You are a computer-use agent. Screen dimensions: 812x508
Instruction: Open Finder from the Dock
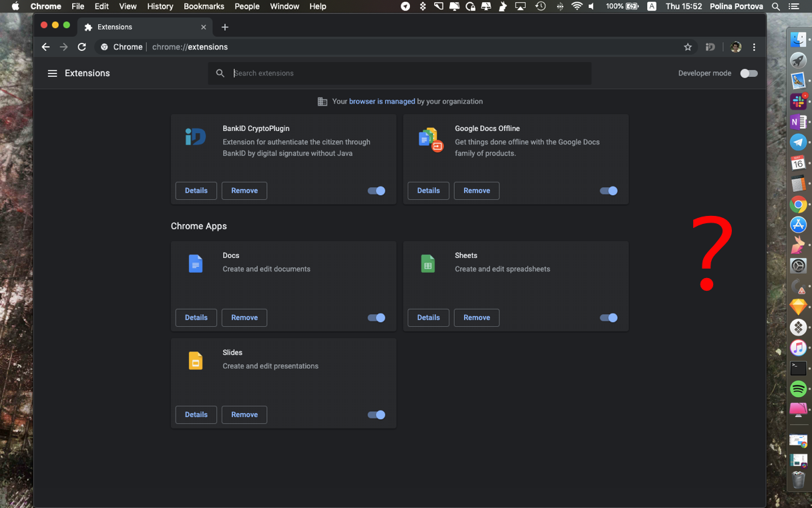pyautogui.click(x=798, y=39)
